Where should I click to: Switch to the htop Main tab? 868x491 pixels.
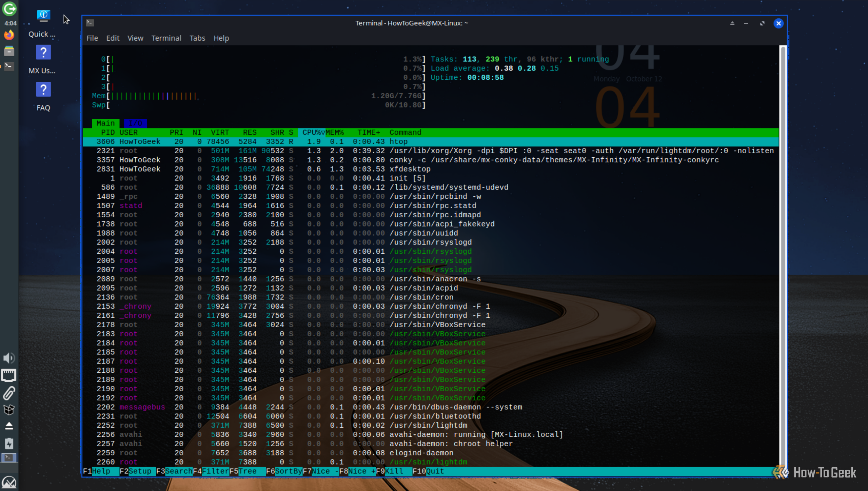105,123
